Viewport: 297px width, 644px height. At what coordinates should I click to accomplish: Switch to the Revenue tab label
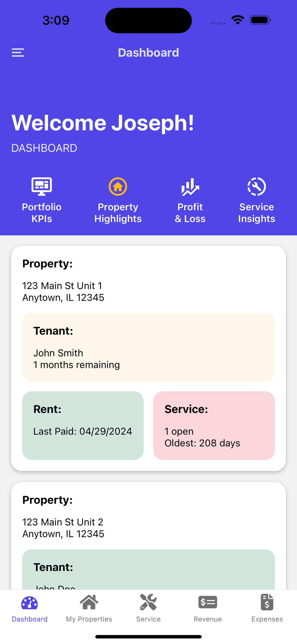pos(207,619)
